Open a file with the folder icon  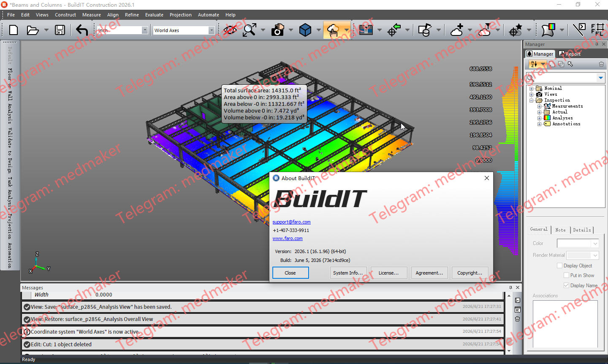point(33,30)
